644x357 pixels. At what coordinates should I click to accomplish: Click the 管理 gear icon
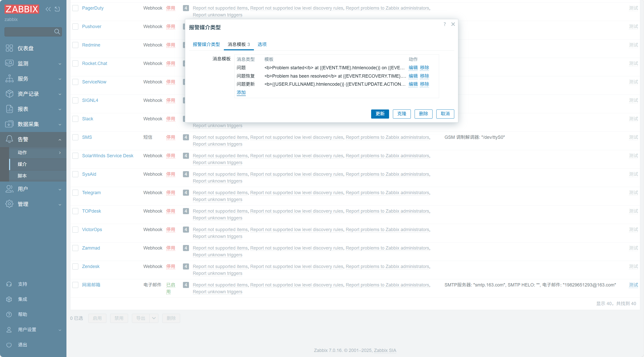[x=9, y=204]
